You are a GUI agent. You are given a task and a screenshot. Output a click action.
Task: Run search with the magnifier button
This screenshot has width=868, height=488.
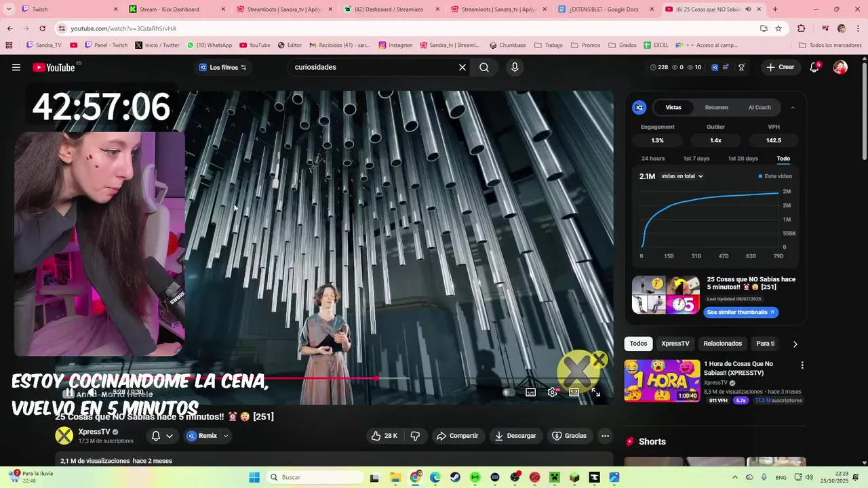click(484, 67)
